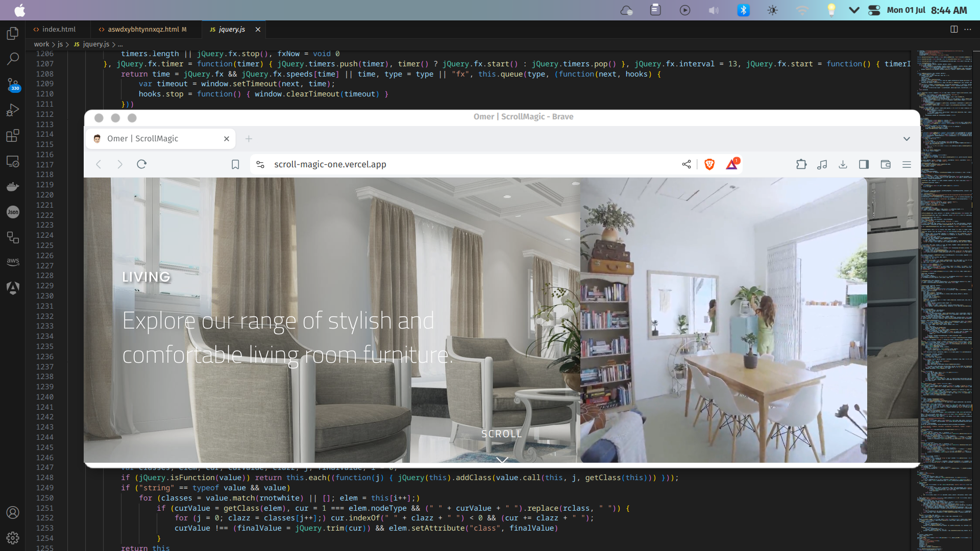Viewport: 980px width, 551px height.
Task: Open Source Control with the 330 badge
Action: pyautogui.click(x=13, y=85)
